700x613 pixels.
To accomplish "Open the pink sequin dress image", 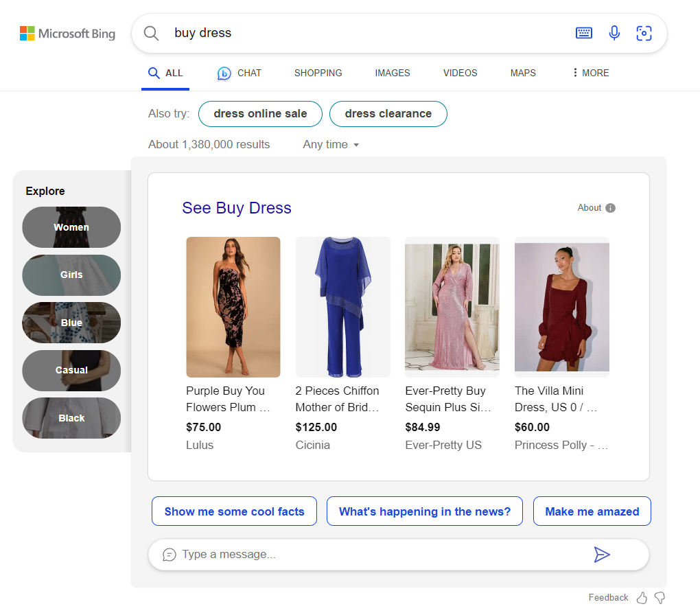I will (452, 307).
